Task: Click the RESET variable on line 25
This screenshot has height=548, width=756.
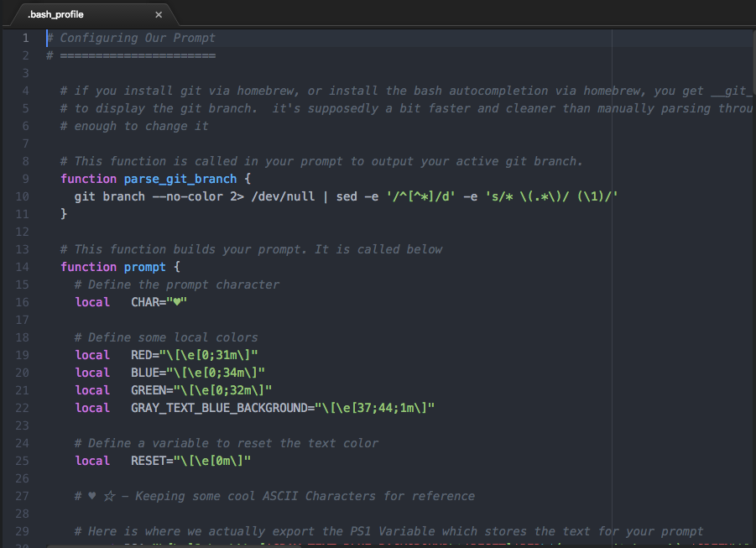Action: click(x=151, y=461)
